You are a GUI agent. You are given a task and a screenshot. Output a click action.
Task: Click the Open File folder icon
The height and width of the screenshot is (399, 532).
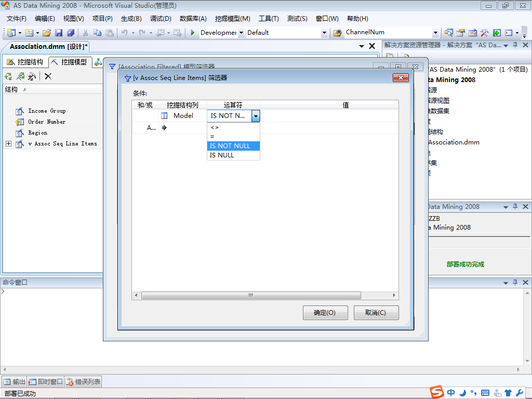[x=47, y=33]
